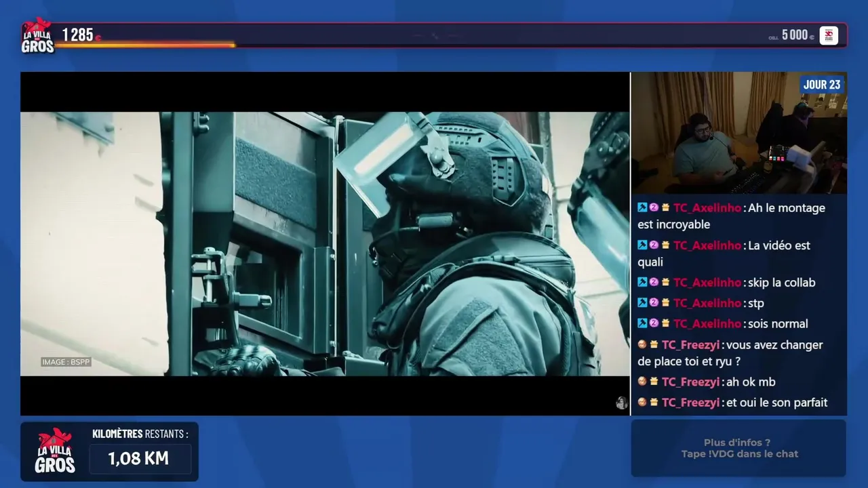This screenshot has width=868, height=488.
Task: Click the message text 'skip la collab'
Action: click(x=782, y=283)
